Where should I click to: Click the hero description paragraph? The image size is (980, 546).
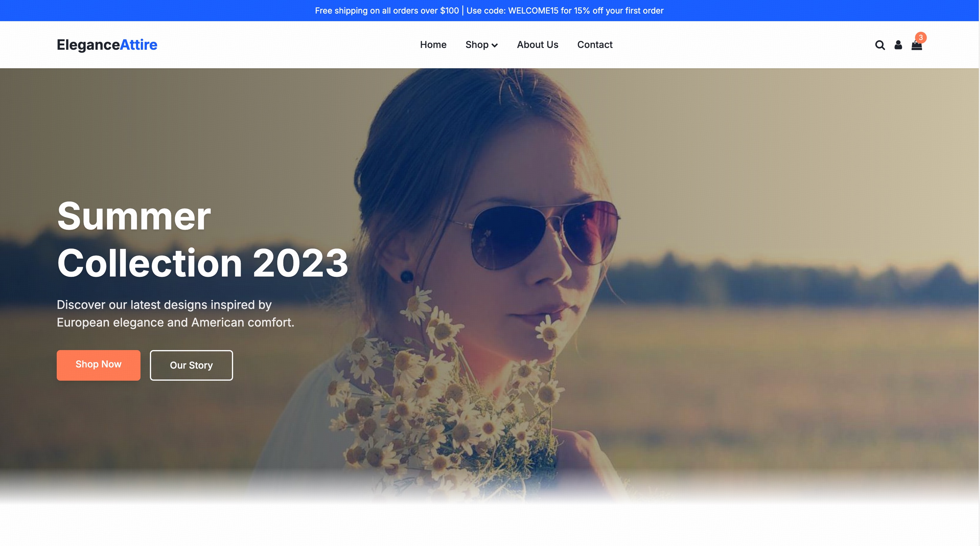[x=175, y=313]
